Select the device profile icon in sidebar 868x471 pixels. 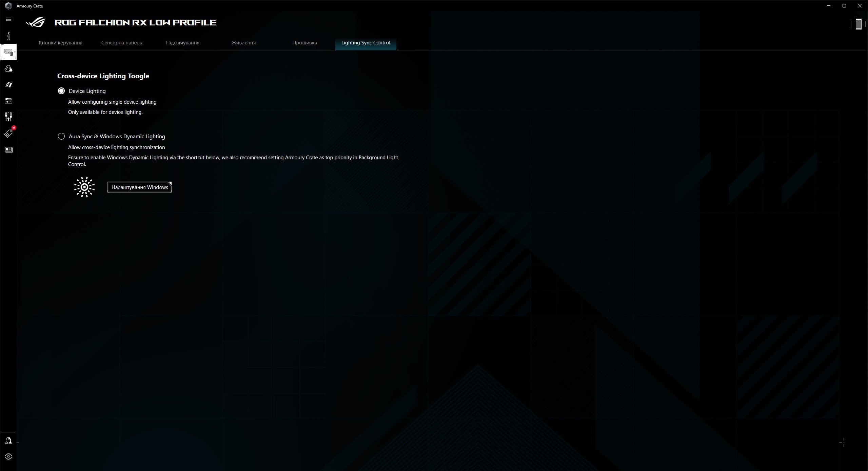point(9,52)
